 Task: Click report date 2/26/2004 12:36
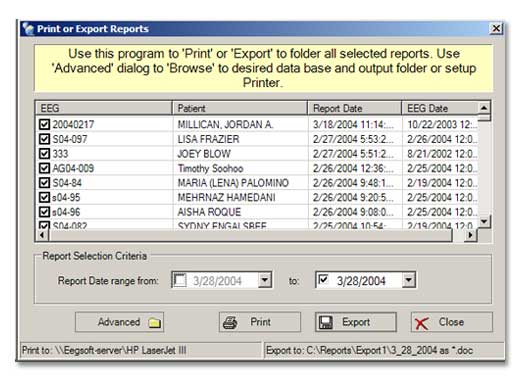point(353,168)
